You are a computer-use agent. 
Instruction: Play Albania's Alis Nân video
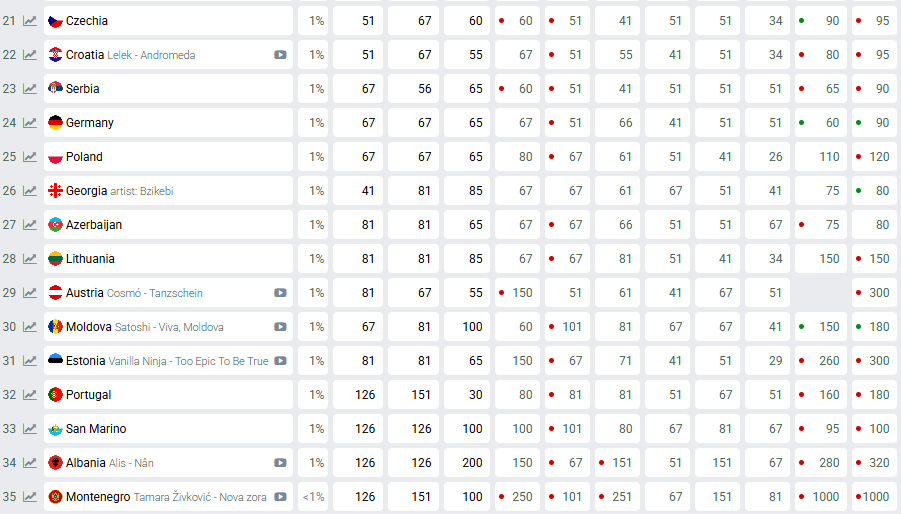(281, 463)
